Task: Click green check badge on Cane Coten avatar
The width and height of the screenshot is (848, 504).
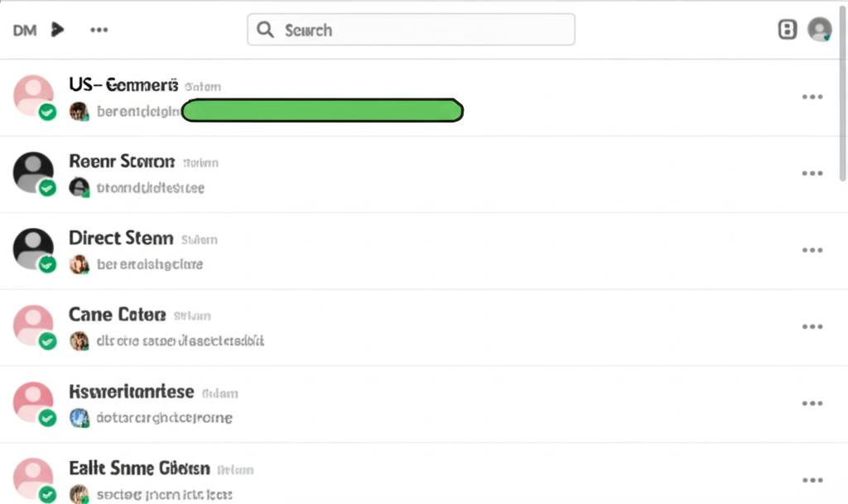Action: click(47, 342)
